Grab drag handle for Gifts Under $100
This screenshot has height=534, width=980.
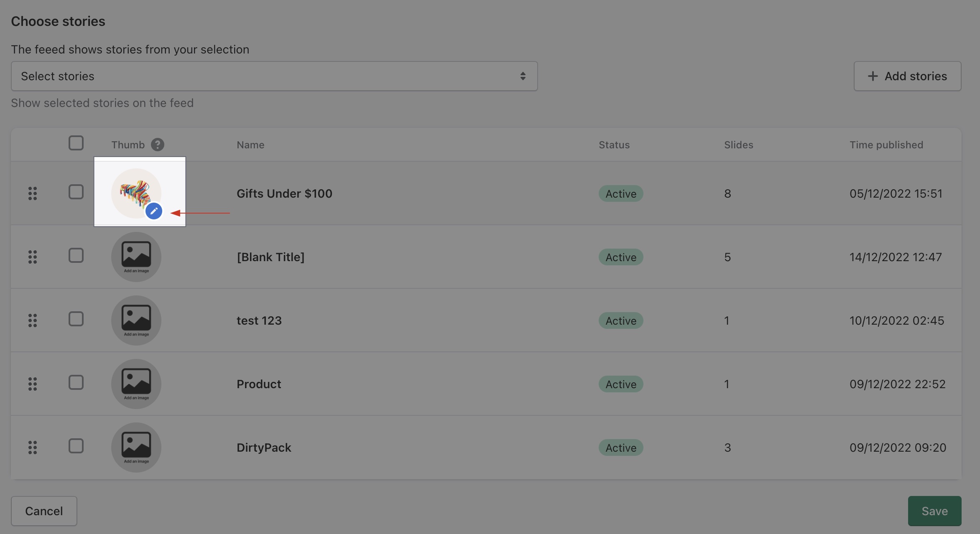click(x=33, y=193)
